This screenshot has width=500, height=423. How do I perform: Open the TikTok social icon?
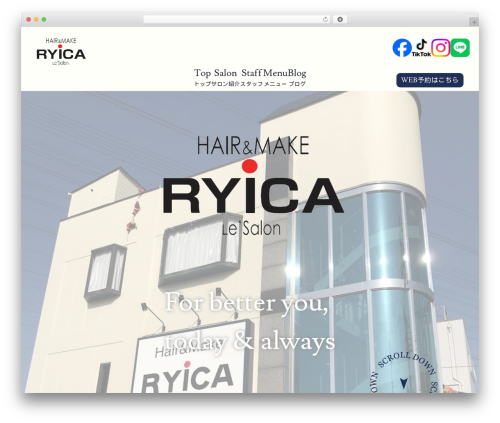click(421, 48)
